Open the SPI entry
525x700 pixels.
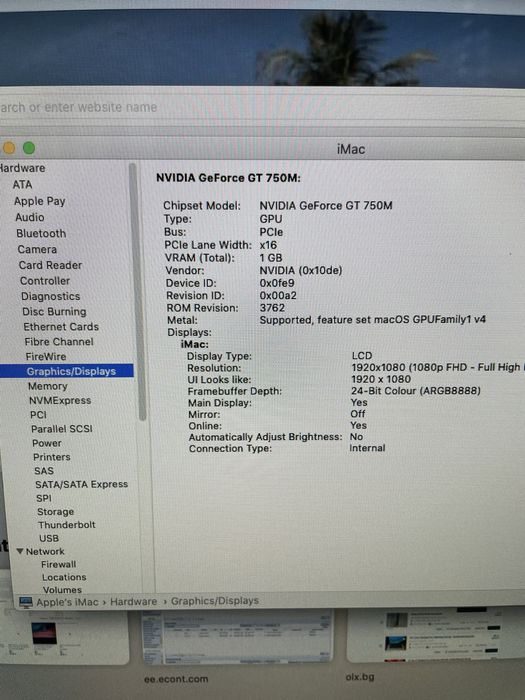pyautogui.click(x=44, y=498)
